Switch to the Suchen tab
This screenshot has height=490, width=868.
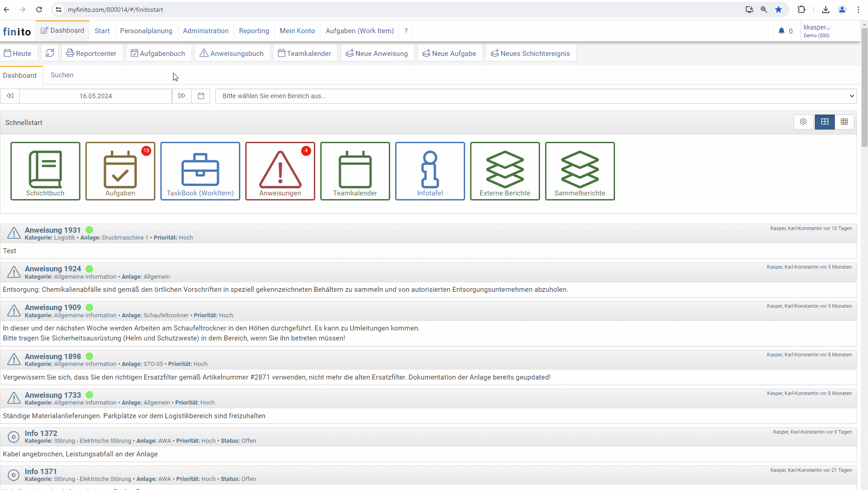click(62, 75)
